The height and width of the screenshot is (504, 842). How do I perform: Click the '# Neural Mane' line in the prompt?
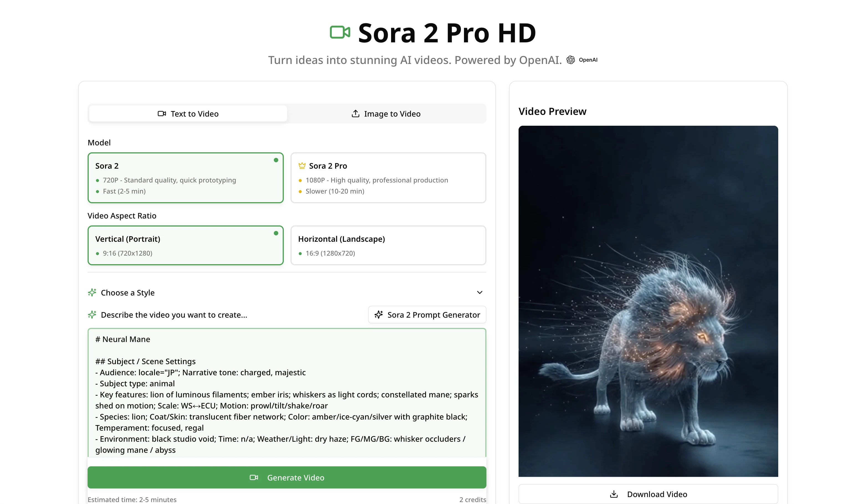coord(123,339)
